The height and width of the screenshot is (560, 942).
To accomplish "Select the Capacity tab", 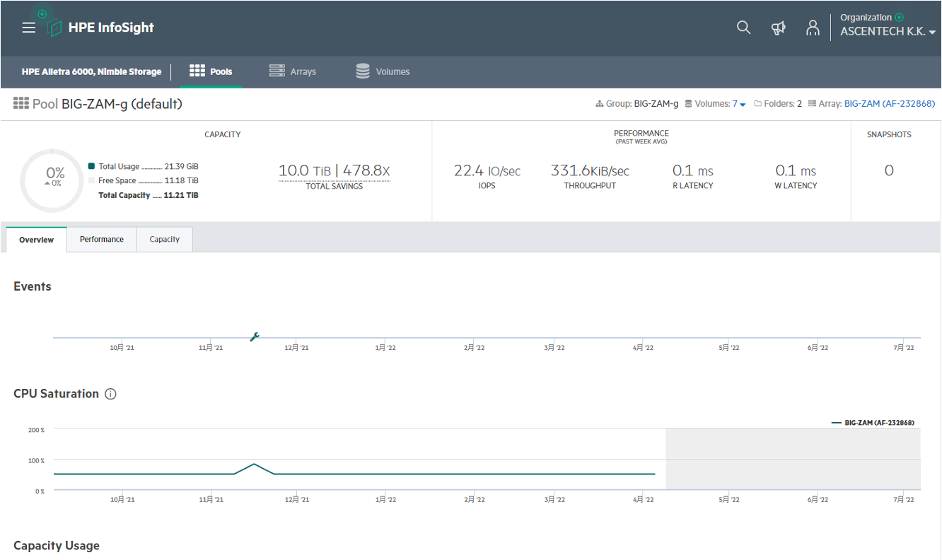I will (x=165, y=240).
